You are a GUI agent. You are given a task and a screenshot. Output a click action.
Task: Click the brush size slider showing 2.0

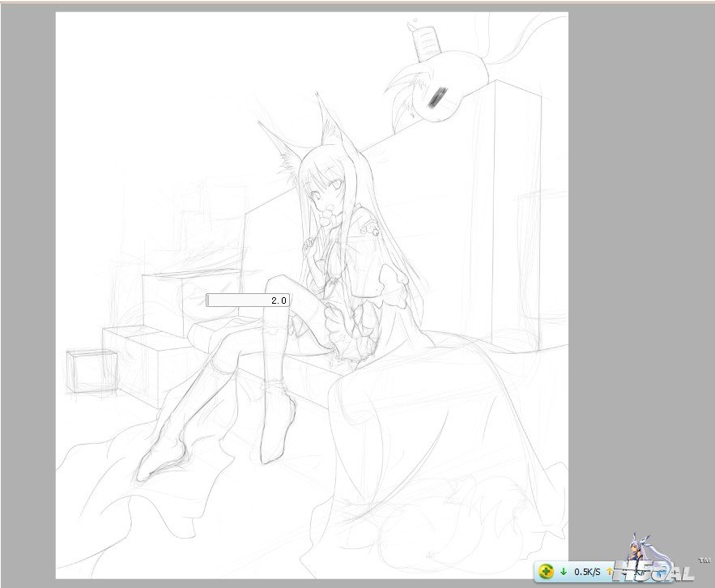pos(248,300)
